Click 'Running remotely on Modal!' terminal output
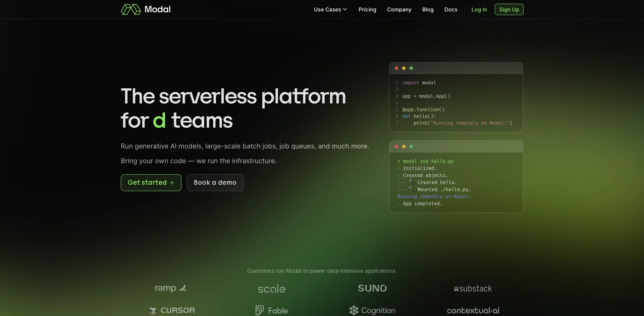This screenshot has height=316, width=644. [x=434, y=196]
